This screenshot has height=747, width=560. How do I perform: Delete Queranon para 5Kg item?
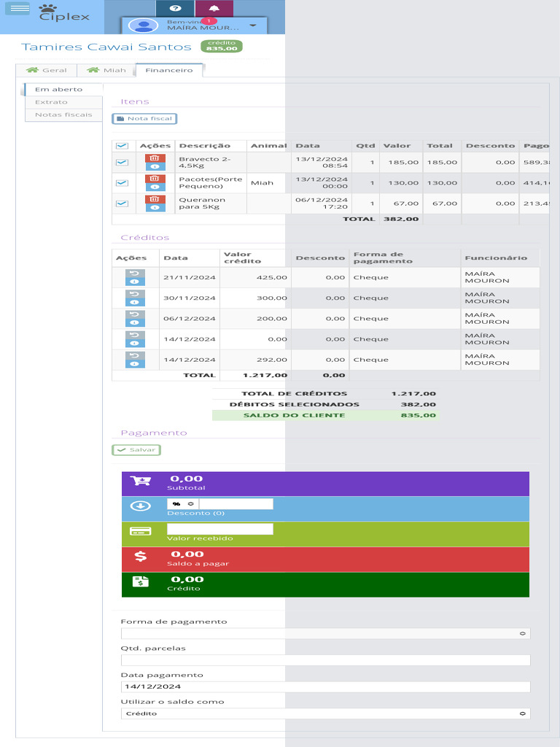tap(155, 199)
